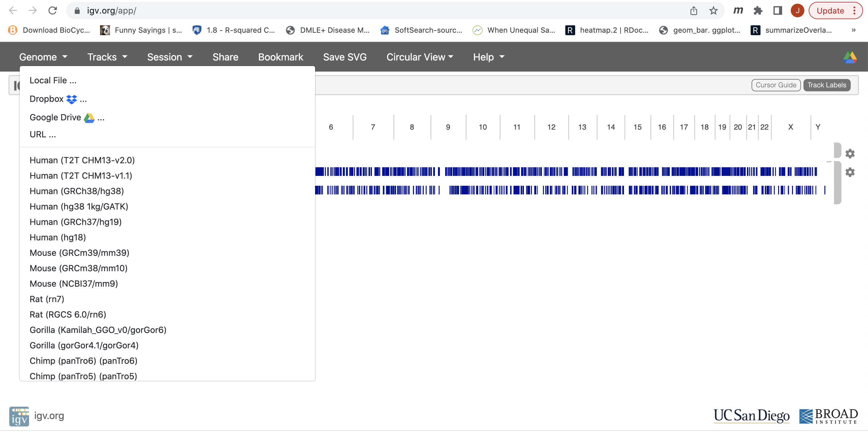
Task: Click the Save SVG button
Action: point(344,57)
